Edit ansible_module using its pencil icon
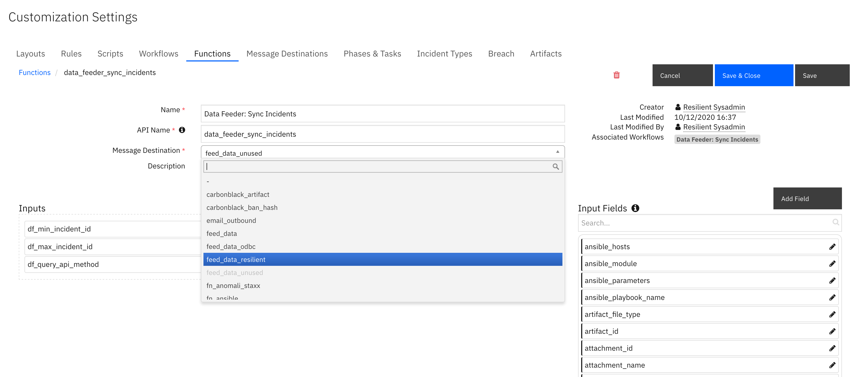Viewport: 868px width, 377px height. pyautogui.click(x=832, y=263)
